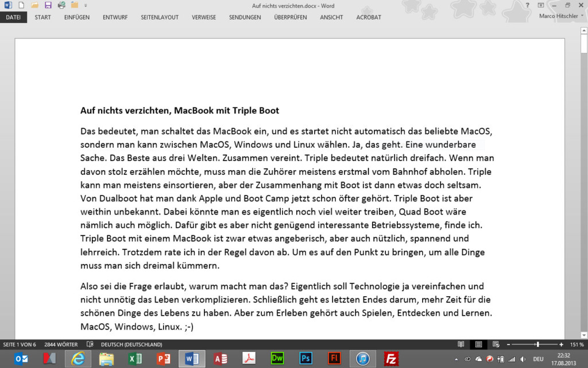The height and width of the screenshot is (368, 588).
Task: Switch to the SEITENLAYOUT tab
Action: coord(160,17)
